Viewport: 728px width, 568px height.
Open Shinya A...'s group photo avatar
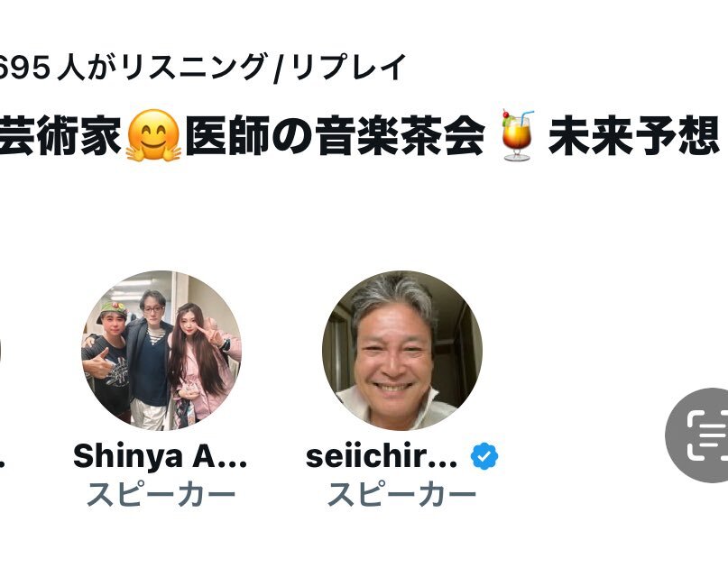pos(161,350)
